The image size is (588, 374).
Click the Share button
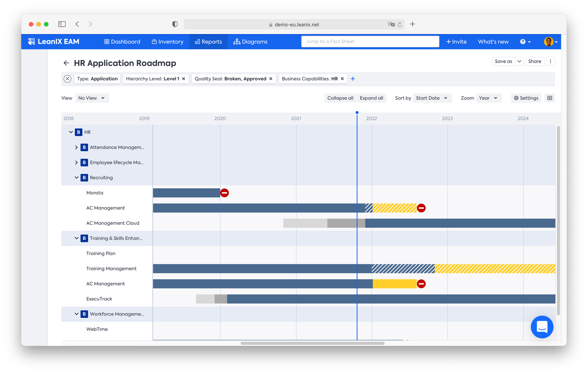pos(535,61)
